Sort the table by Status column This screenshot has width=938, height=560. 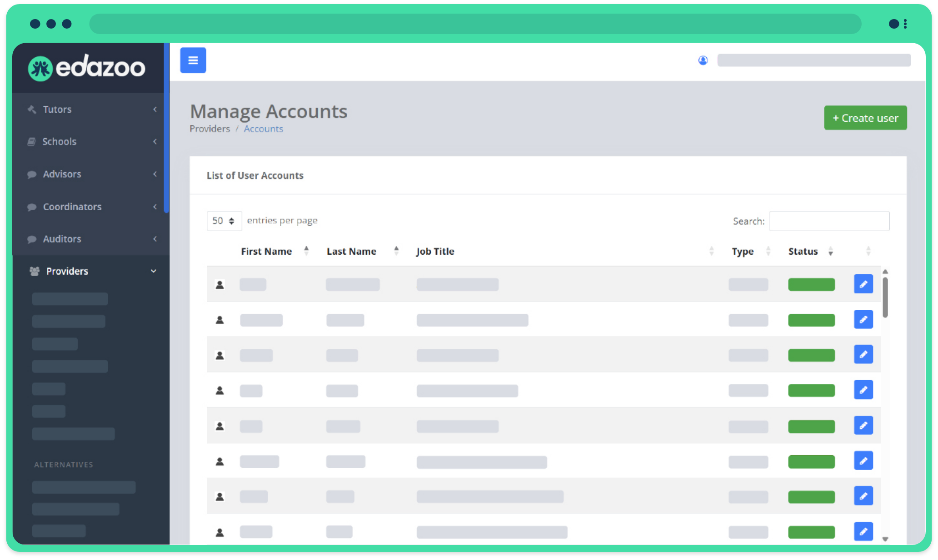click(803, 251)
